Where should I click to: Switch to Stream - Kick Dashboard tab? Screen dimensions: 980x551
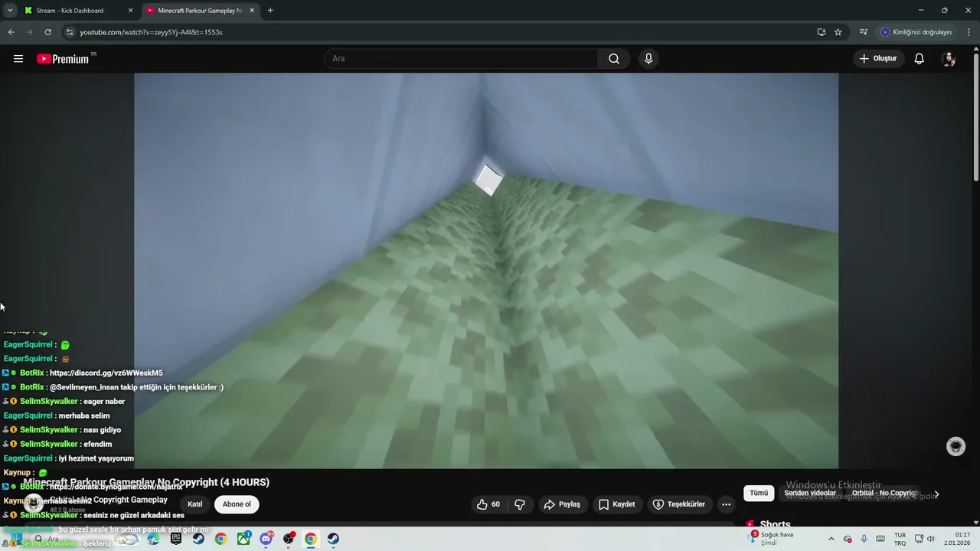click(78, 11)
